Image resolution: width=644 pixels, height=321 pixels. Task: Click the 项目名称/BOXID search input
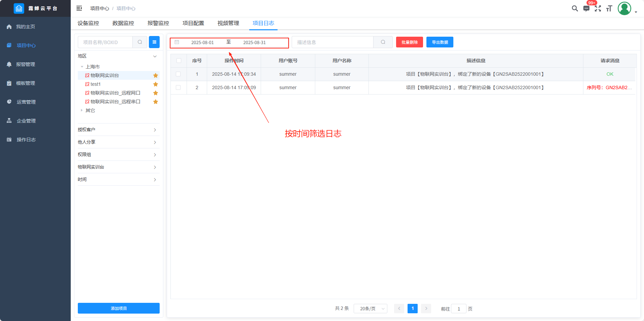tap(106, 42)
